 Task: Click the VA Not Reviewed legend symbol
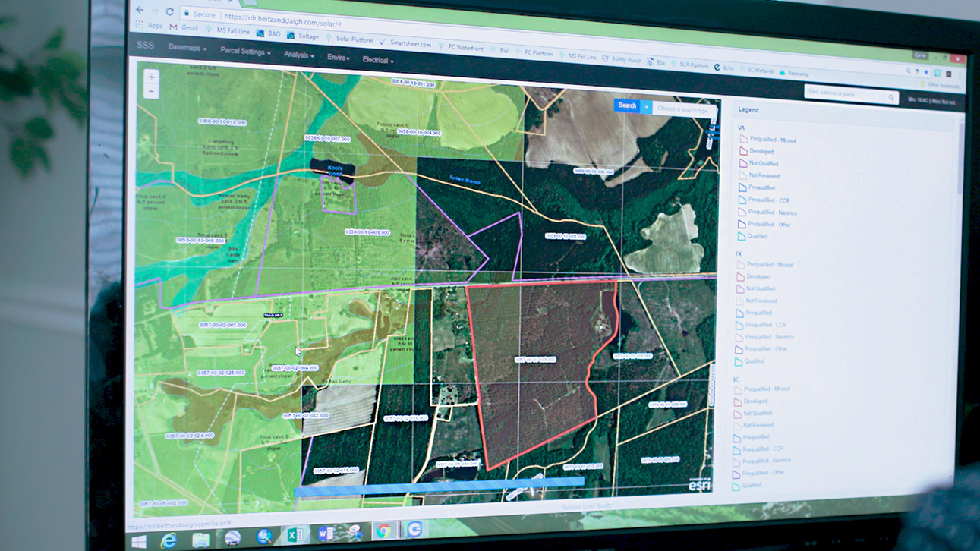pos(745,175)
